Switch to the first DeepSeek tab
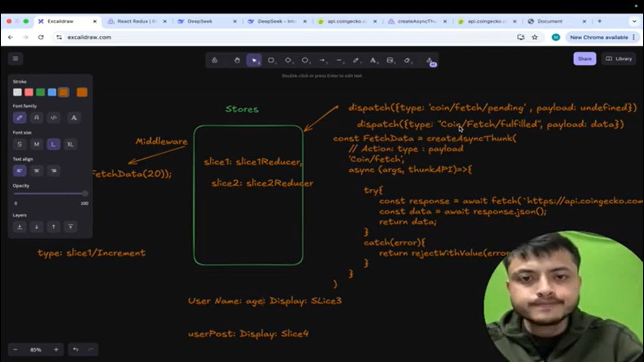The height and width of the screenshot is (362, 644). tap(207, 21)
